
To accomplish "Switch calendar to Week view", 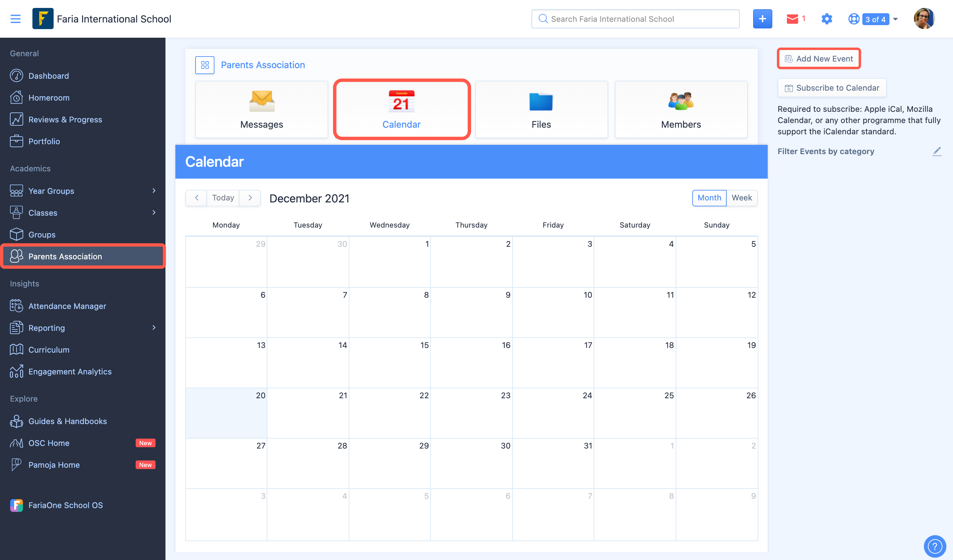I will 741,198.
